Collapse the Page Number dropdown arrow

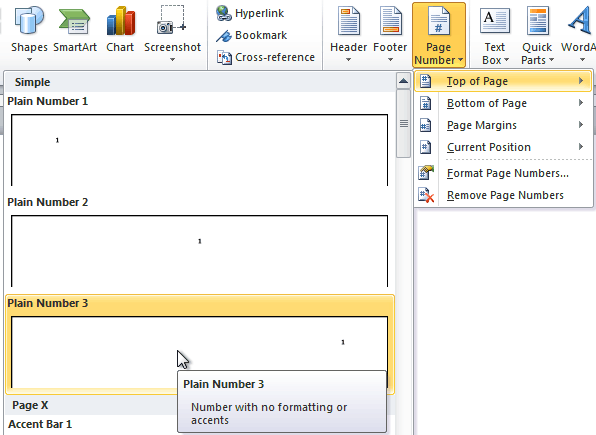(x=460, y=60)
